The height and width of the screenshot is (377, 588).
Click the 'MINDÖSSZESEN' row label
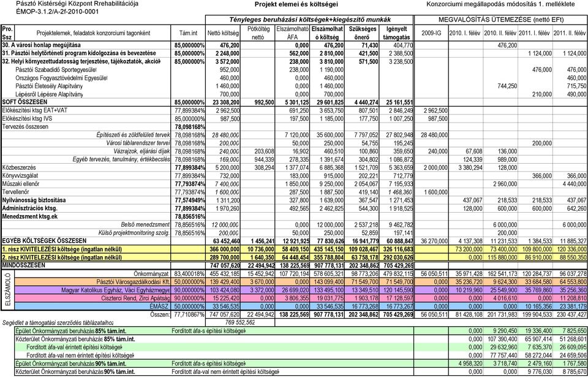tap(24, 265)
